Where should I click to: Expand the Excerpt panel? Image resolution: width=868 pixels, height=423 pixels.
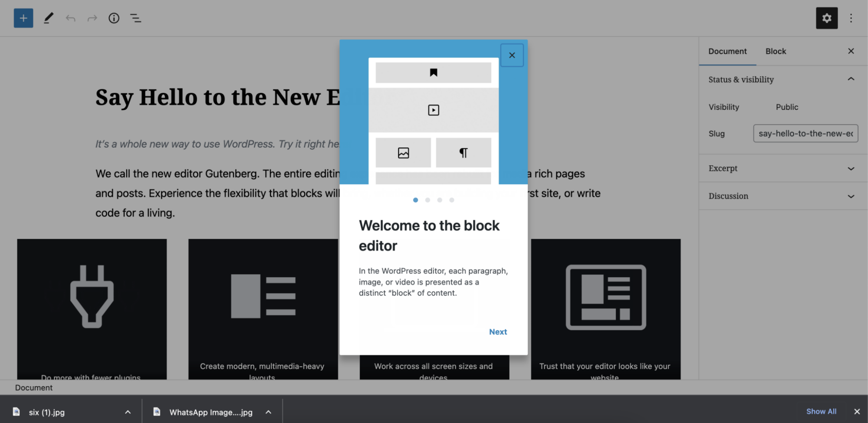(x=783, y=168)
